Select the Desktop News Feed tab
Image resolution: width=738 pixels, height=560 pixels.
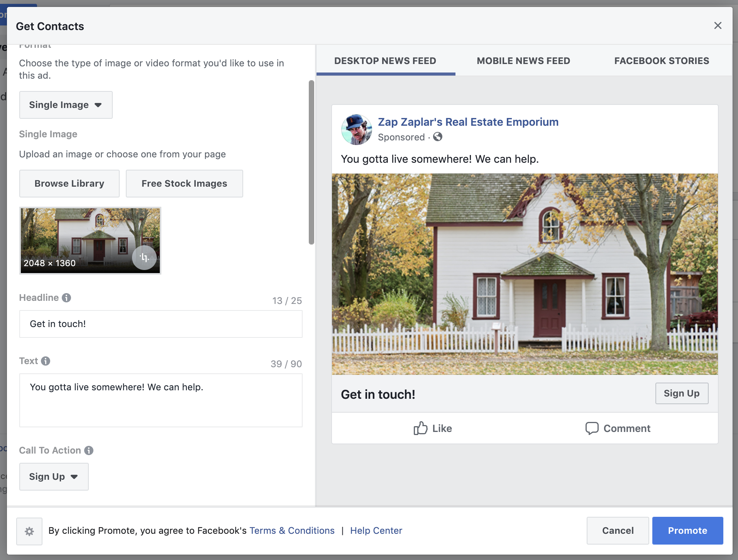(385, 61)
